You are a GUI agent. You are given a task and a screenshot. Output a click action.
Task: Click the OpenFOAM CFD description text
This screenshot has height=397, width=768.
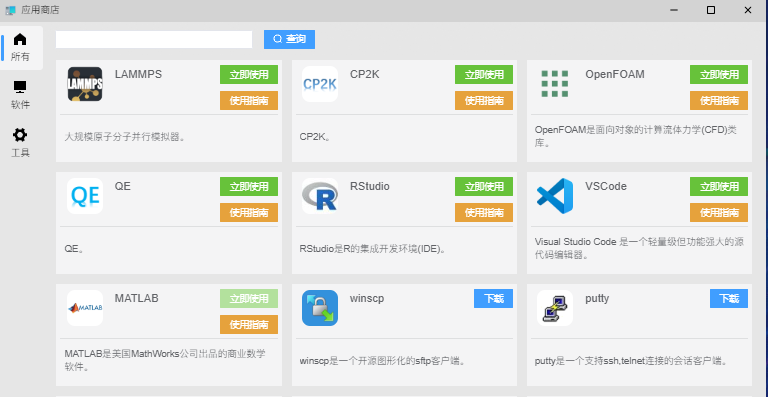[636, 137]
